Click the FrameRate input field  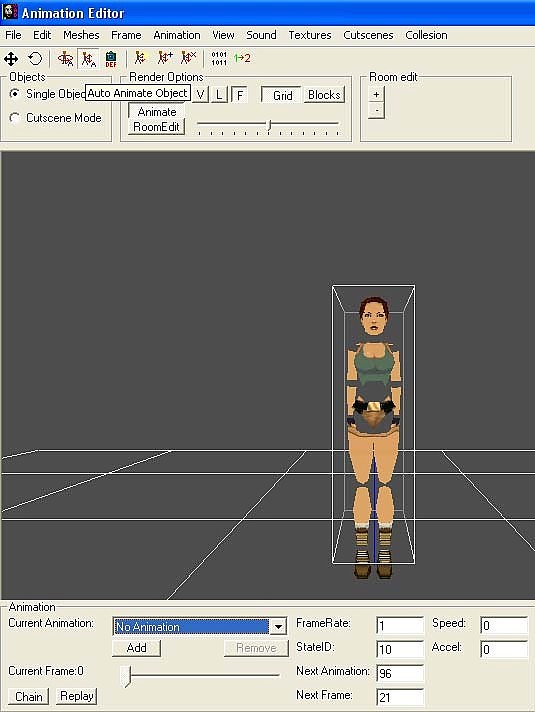pyautogui.click(x=400, y=626)
